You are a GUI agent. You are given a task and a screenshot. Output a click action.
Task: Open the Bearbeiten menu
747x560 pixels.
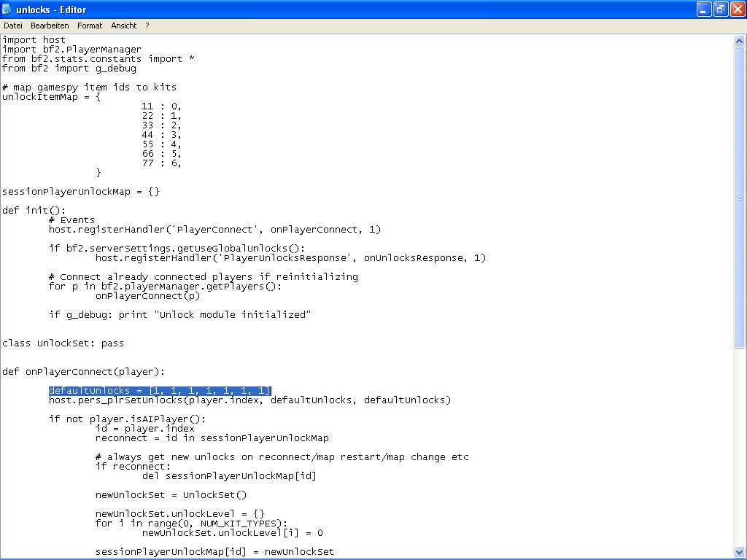(x=50, y=26)
